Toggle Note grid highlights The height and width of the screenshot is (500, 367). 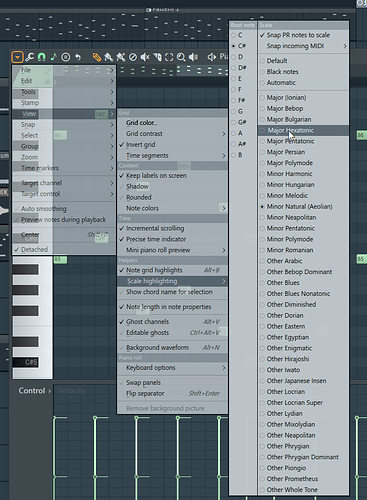click(172, 270)
